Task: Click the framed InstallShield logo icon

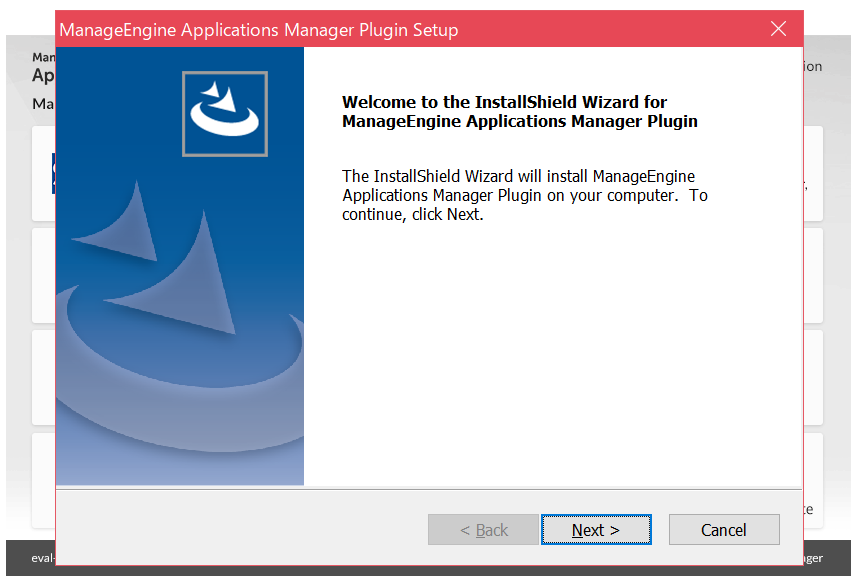Action: click(225, 113)
